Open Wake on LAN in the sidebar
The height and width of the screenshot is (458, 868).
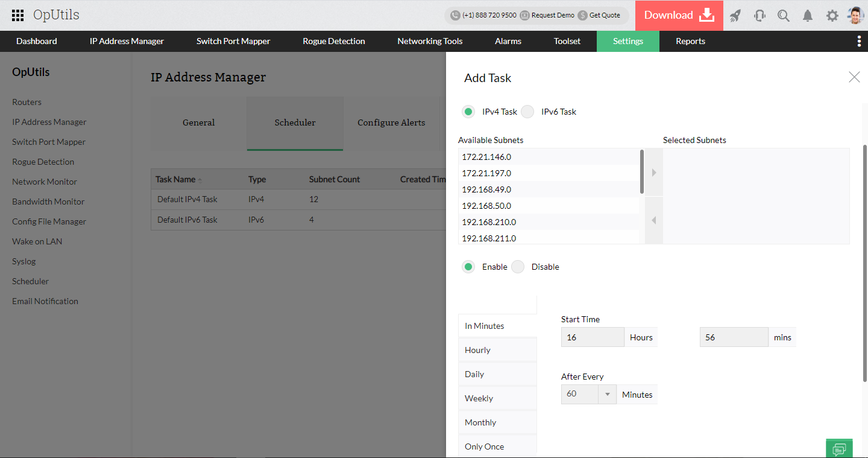[x=37, y=241]
